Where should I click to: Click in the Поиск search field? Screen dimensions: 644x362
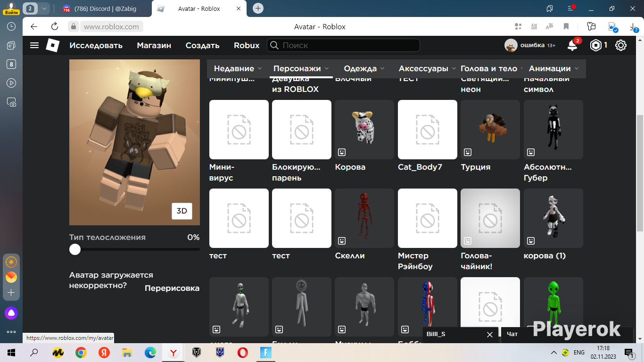(343, 45)
